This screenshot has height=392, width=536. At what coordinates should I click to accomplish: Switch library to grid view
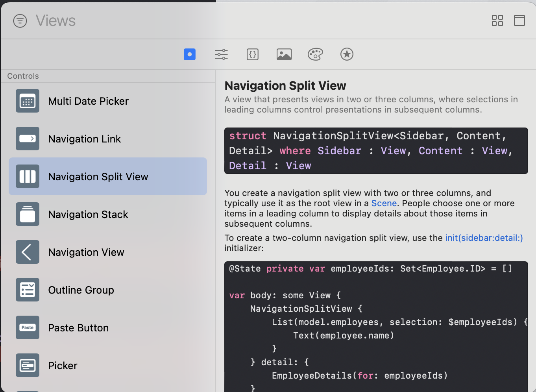click(x=497, y=20)
